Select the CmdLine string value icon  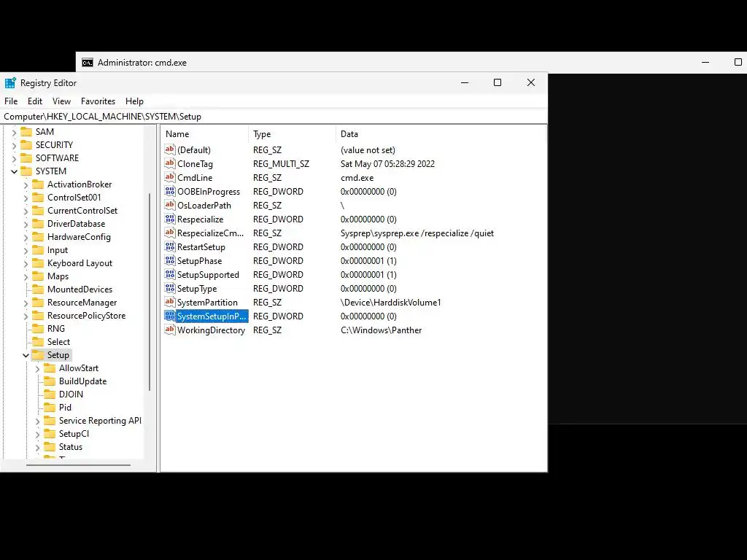coord(169,177)
